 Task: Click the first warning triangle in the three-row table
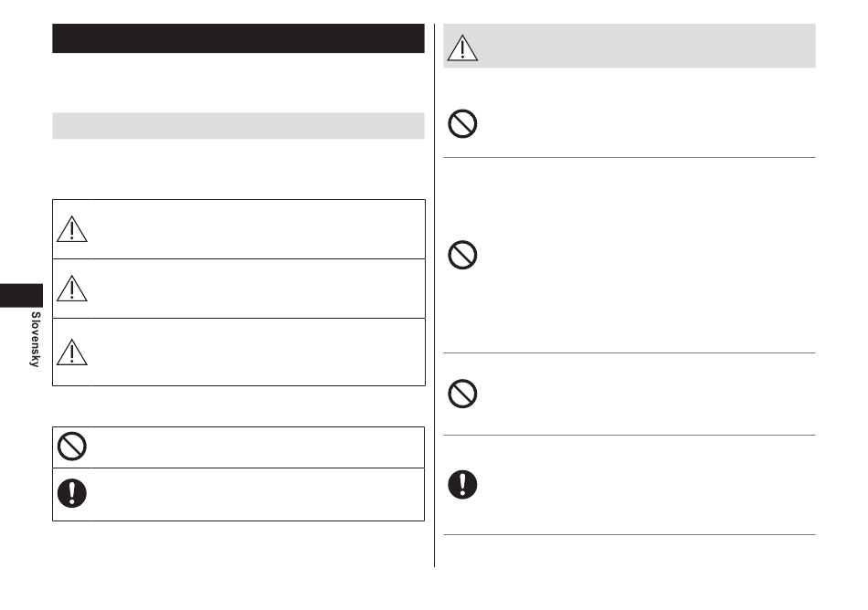pyautogui.click(x=72, y=228)
